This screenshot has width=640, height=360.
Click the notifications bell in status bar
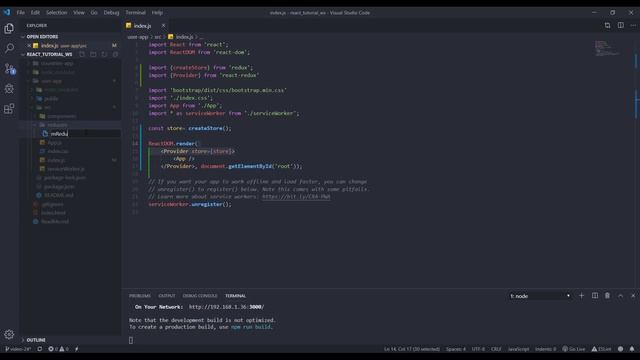pos(632,349)
